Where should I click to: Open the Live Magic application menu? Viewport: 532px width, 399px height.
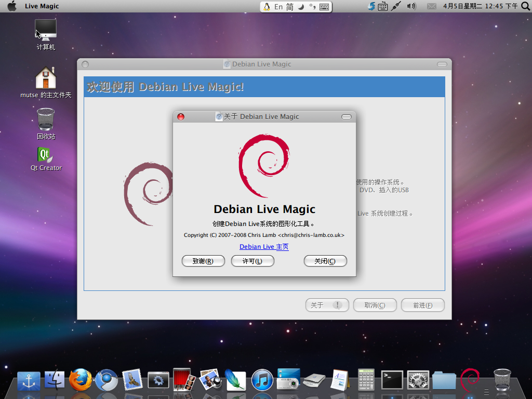pos(42,6)
